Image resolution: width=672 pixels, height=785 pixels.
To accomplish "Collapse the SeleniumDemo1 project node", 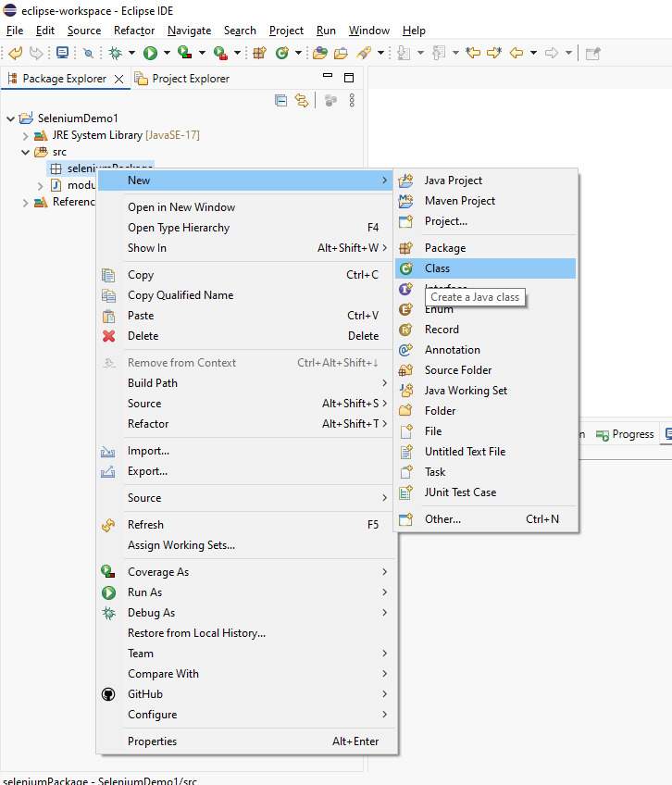I will coord(10,118).
